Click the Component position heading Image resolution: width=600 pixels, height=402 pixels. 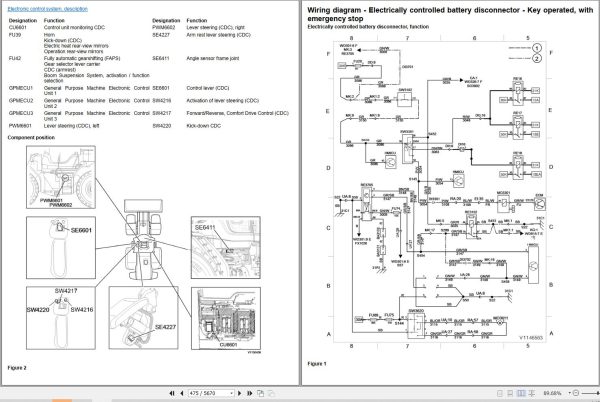31,137
